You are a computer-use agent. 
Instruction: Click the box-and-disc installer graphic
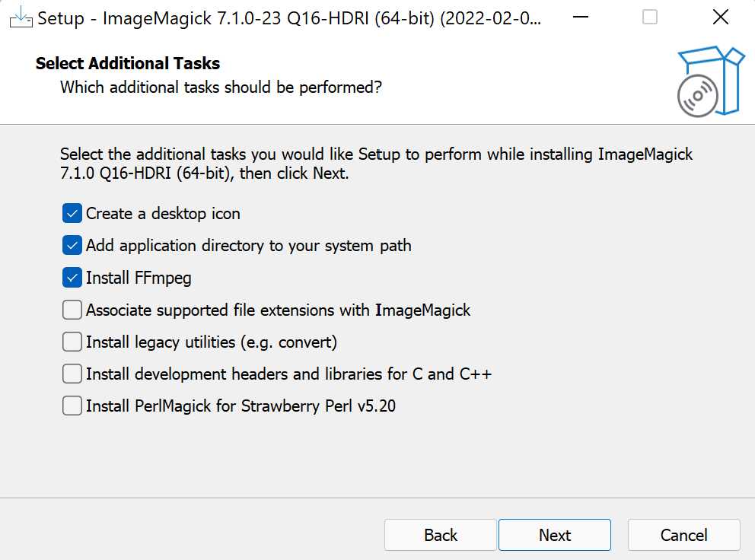(x=711, y=81)
